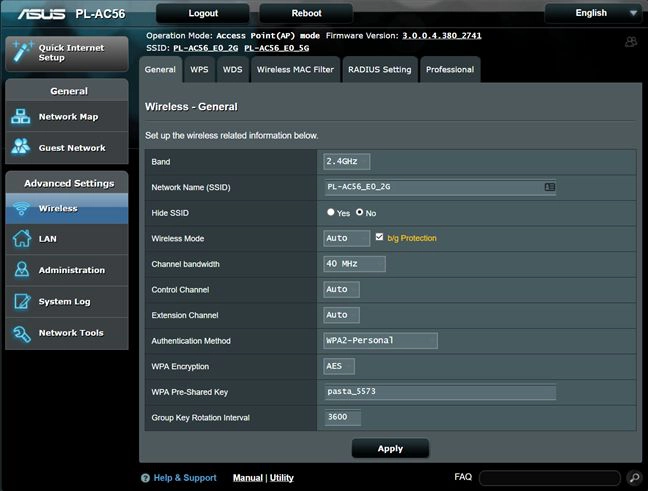Click the Advanced Settings sidebar header
This screenshot has width=648, height=491.
[69, 183]
